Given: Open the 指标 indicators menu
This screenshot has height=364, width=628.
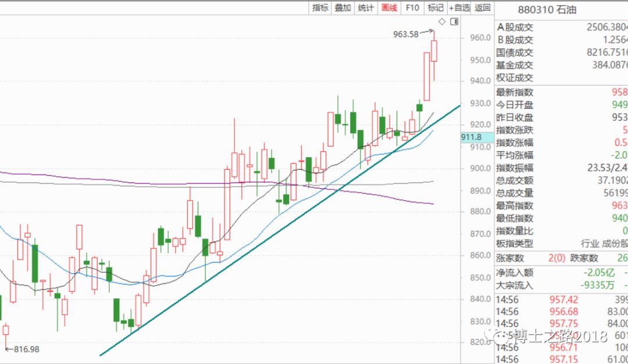Looking at the screenshot, I should pyautogui.click(x=320, y=8).
